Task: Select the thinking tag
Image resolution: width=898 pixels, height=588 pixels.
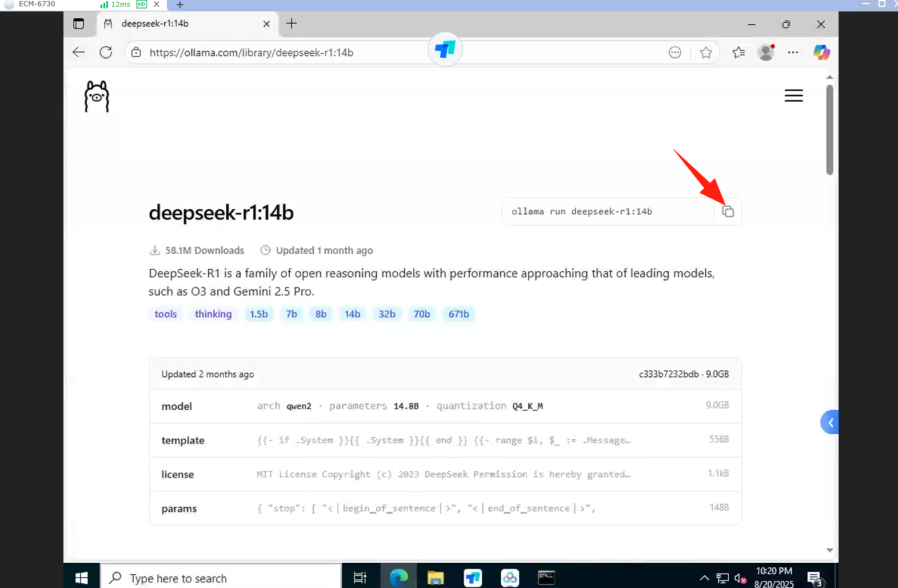Action: pyautogui.click(x=213, y=314)
